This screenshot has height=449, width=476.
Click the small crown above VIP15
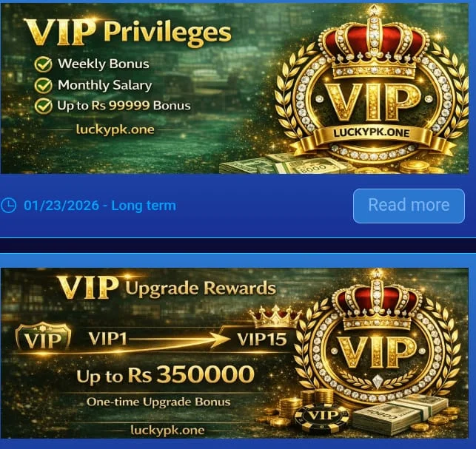click(275, 317)
